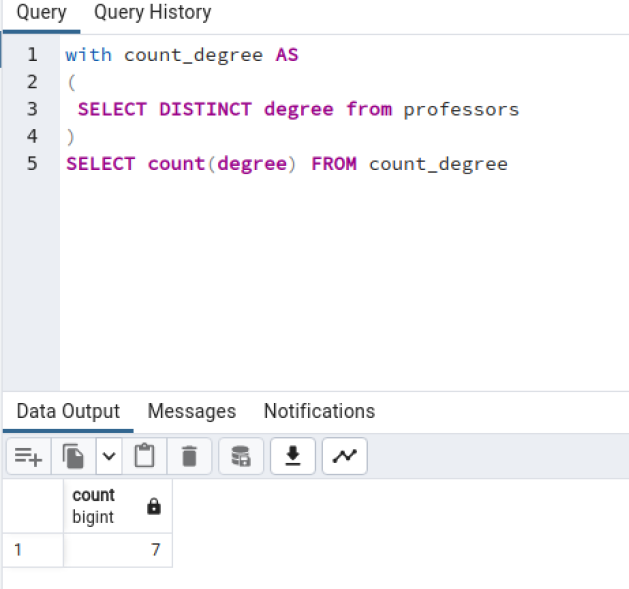Click the Paste clipboard icon
Screen dimensions: 629x589
click(x=144, y=456)
